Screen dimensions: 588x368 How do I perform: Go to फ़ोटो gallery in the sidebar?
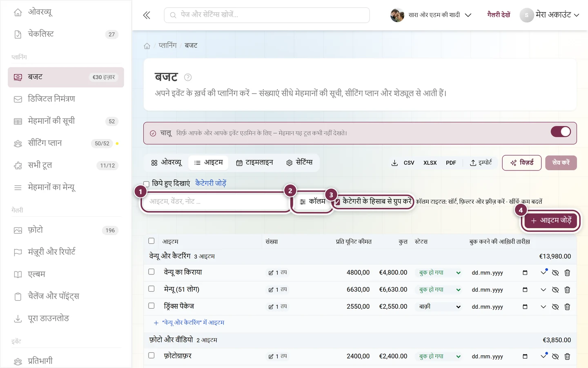[66, 230]
